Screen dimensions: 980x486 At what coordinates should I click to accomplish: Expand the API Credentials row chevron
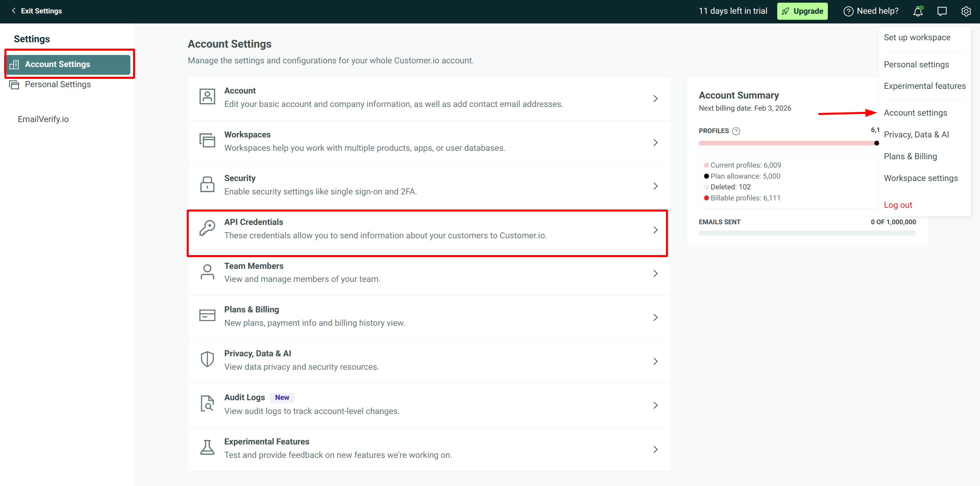(x=656, y=230)
